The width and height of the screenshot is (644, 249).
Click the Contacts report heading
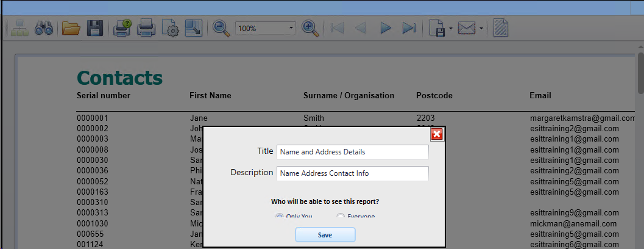pyautogui.click(x=119, y=78)
